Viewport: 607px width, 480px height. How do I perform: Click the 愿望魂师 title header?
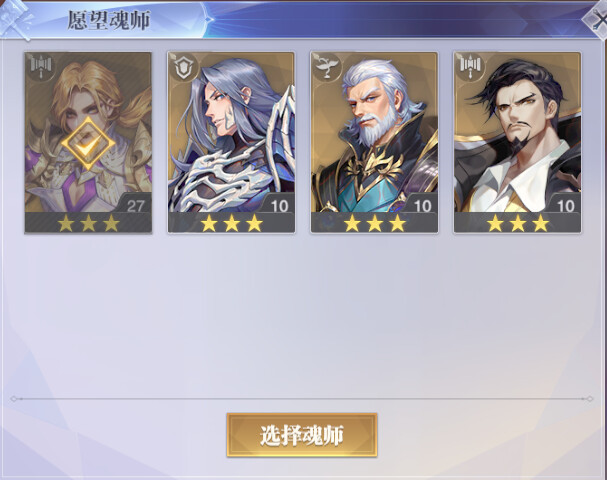coord(109,20)
